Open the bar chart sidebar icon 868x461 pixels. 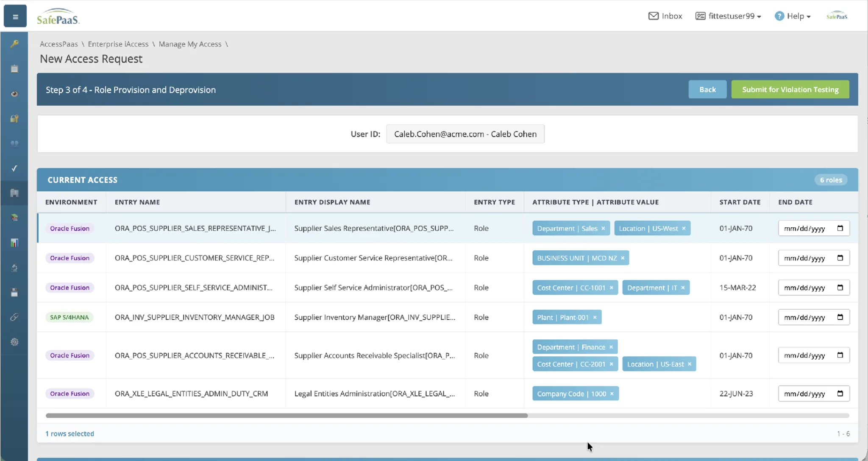tap(14, 243)
